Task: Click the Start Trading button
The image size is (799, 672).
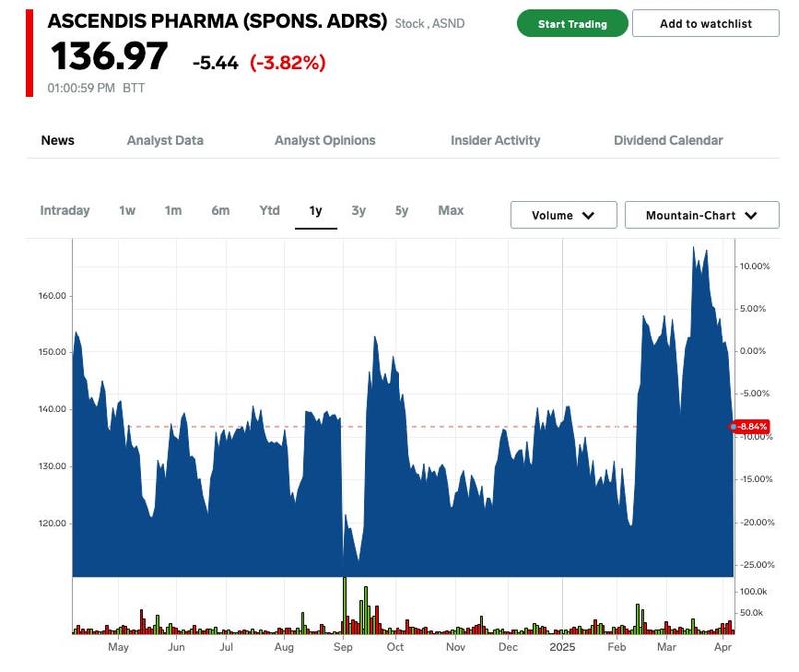Action: click(572, 24)
